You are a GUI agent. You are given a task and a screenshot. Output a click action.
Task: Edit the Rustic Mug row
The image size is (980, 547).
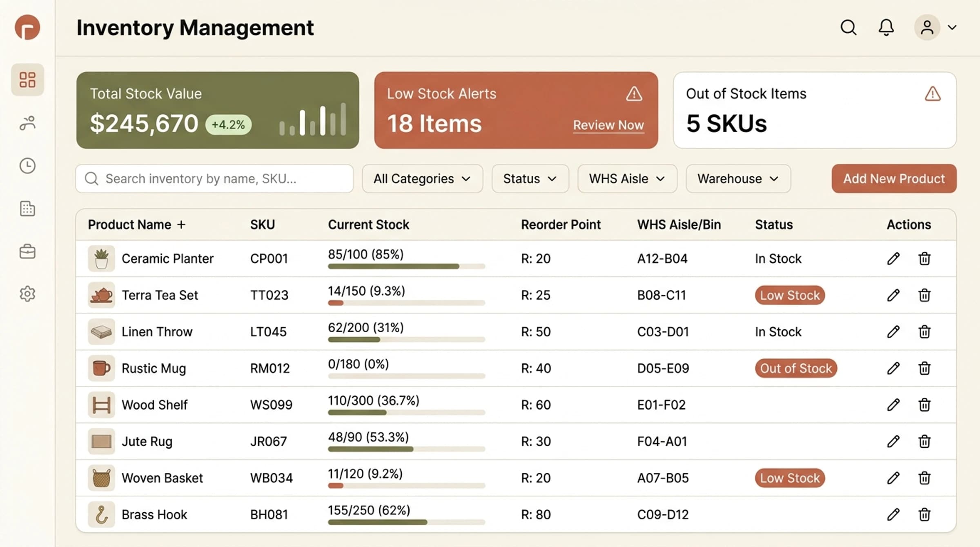[893, 368]
